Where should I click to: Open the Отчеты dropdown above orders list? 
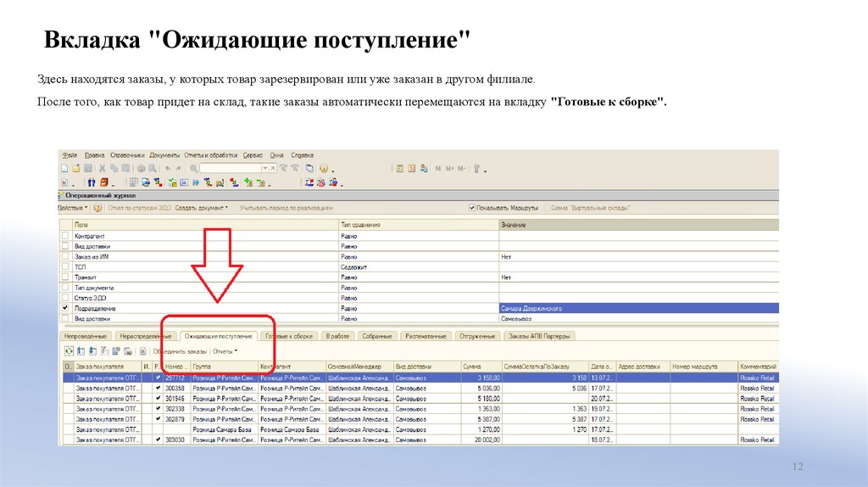pos(225,351)
